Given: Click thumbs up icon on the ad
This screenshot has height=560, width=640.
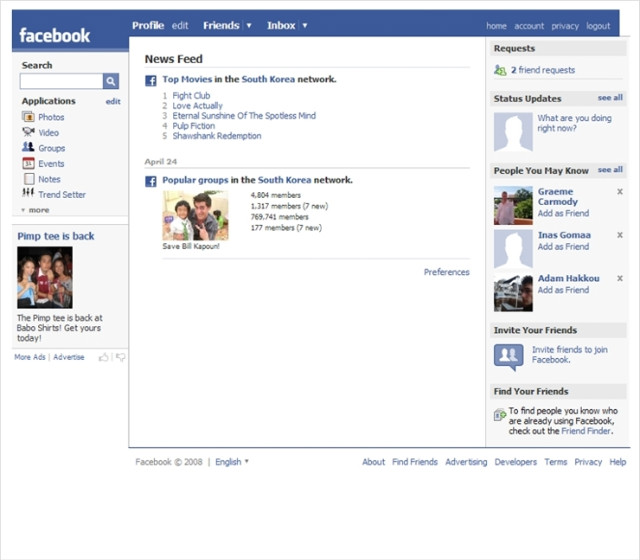Looking at the screenshot, I should [x=104, y=357].
